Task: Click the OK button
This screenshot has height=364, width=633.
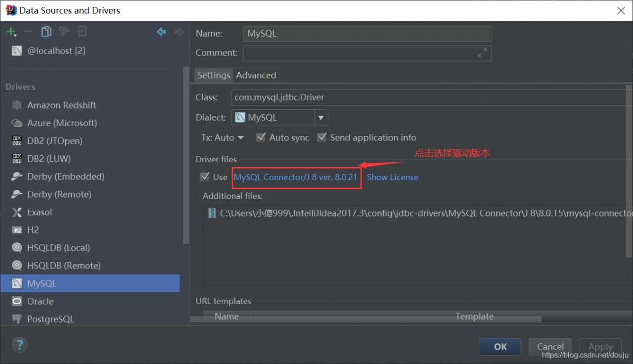Action: pyautogui.click(x=500, y=347)
